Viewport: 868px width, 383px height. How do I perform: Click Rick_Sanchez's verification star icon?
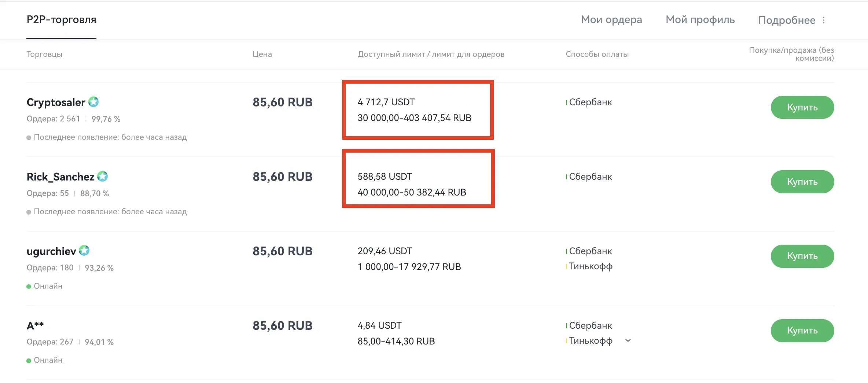[x=103, y=176]
